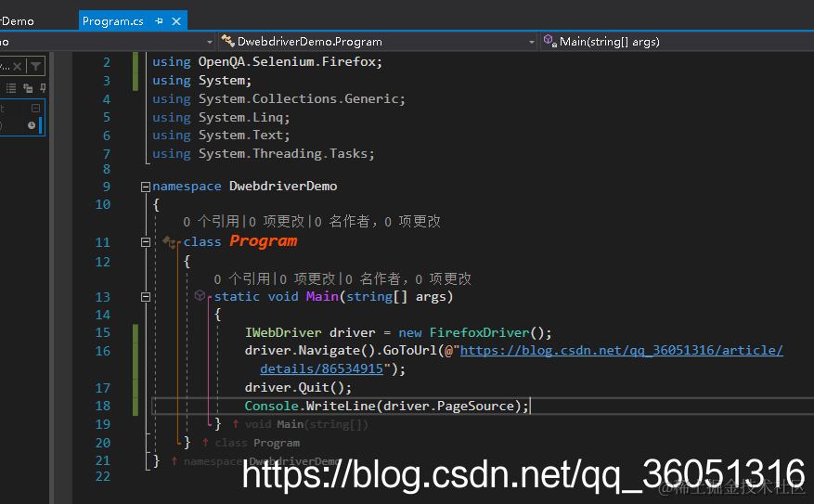Click line number 9 in margin
814x504 pixels.
tap(107, 187)
